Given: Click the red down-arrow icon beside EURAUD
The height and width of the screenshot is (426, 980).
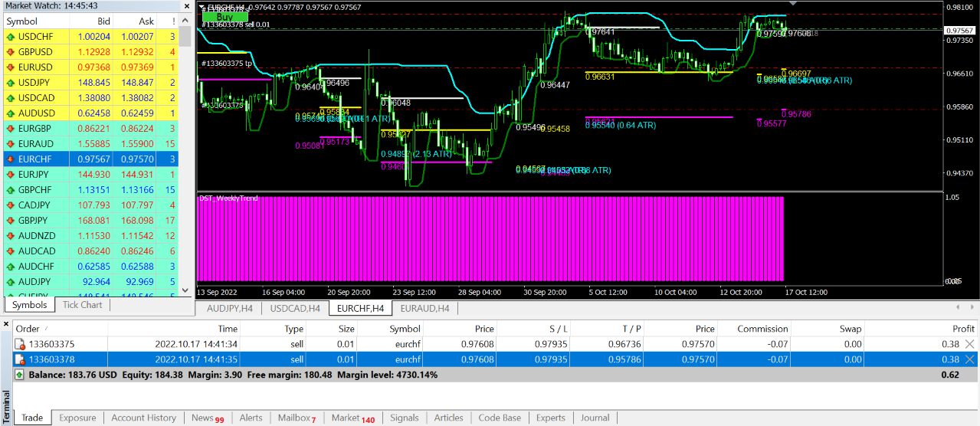Looking at the screenshot, I should [x=11, y=143].
